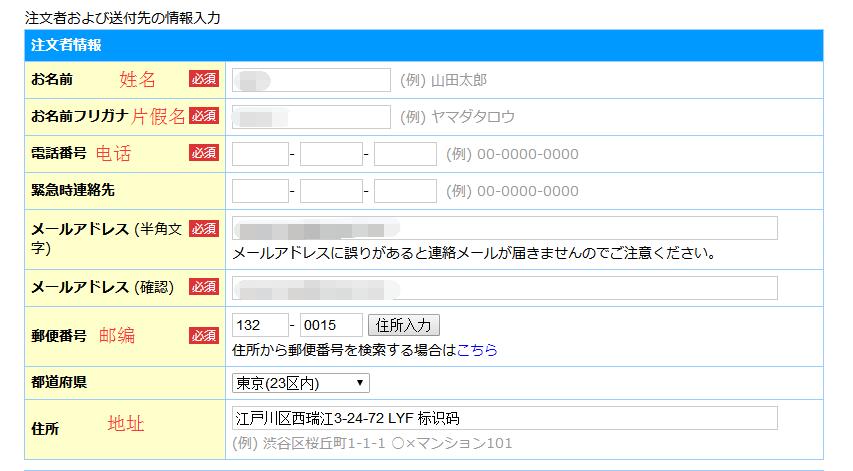This screenshot has height=471, width=853.
Task: Focus middle box of 緊急時連絡先
Action: click(x=330, y=191)
